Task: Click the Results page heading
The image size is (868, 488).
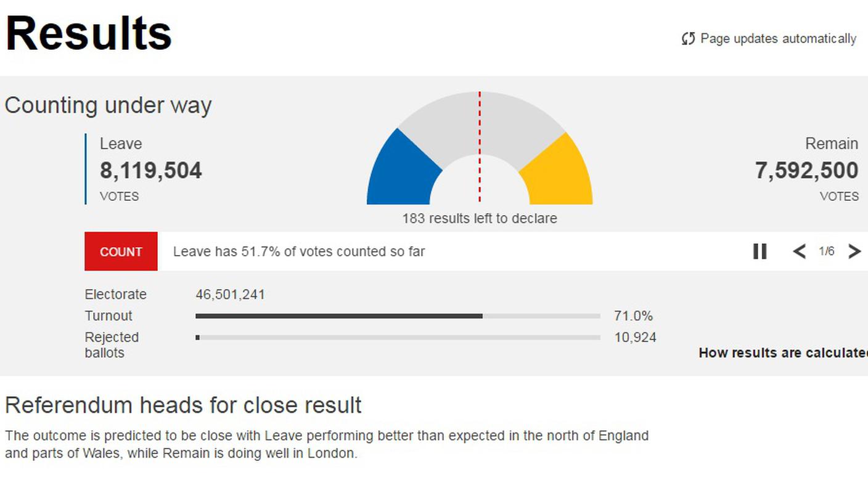Action: tap(89, 33)
